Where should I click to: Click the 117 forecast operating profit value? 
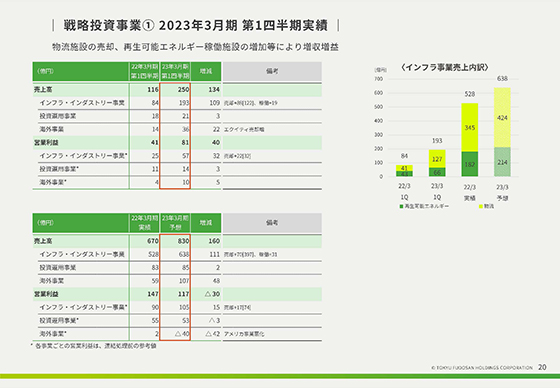[x=183, y=294]
